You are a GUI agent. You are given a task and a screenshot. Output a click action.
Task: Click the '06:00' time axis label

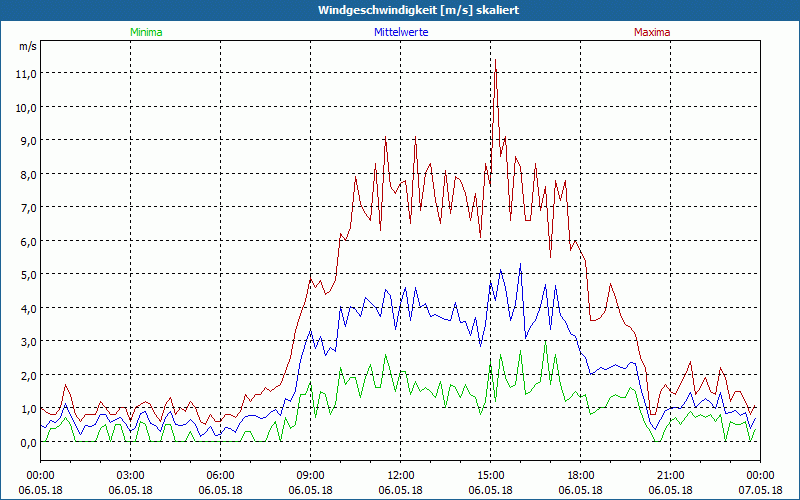[220, 476]
